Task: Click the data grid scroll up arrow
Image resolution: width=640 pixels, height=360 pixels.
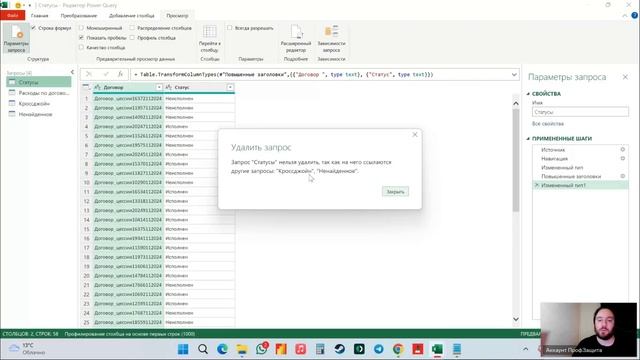Action: pos(516,104)
